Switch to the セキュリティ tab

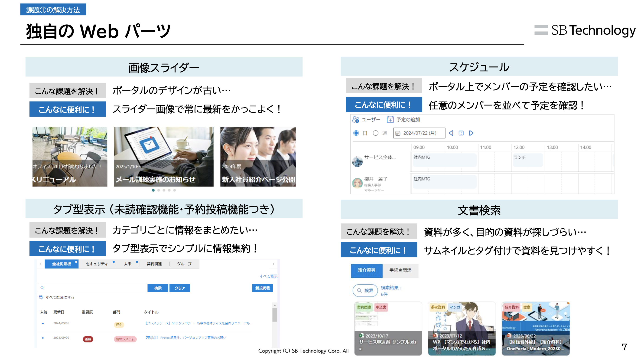click(97, 264)
